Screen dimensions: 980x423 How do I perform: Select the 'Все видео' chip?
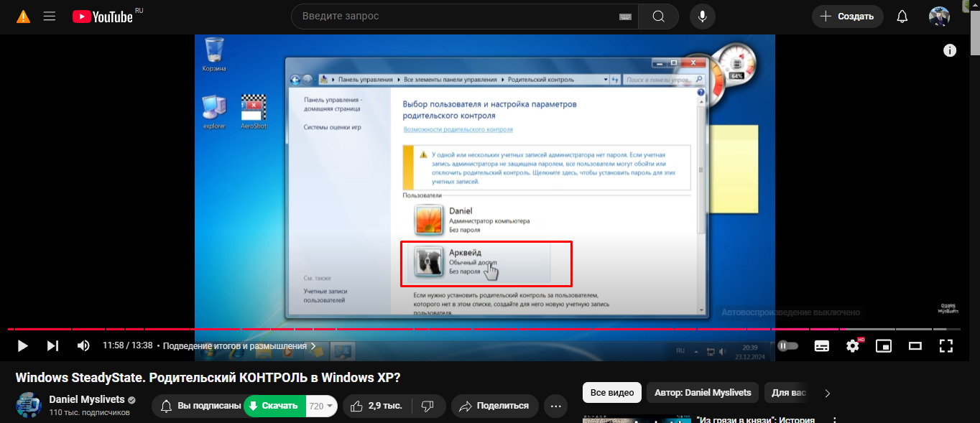612,393
